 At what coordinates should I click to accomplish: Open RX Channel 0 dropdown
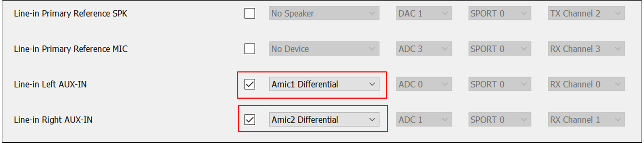(x=586, y=84)
